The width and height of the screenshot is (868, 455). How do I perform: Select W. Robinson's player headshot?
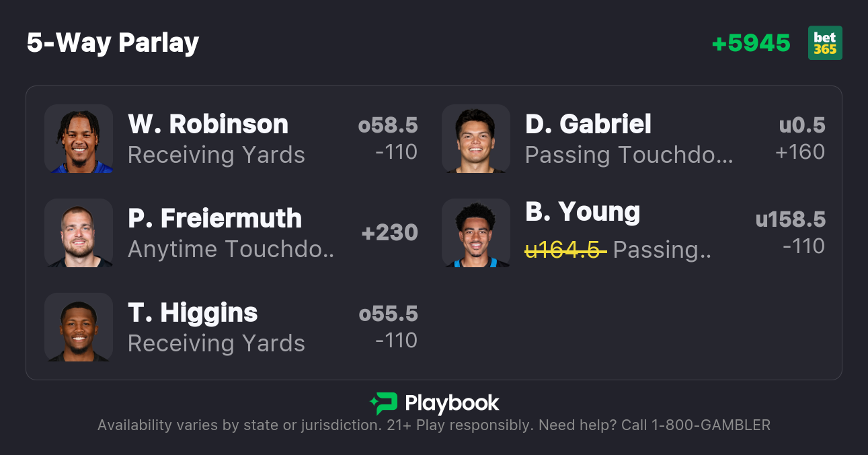pos(79,139)
